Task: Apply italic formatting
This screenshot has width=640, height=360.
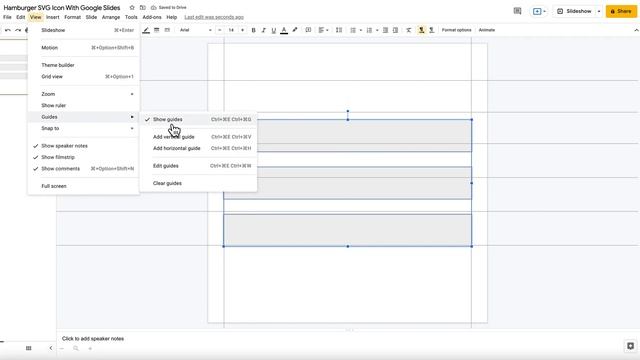Action: pos(264,30)
